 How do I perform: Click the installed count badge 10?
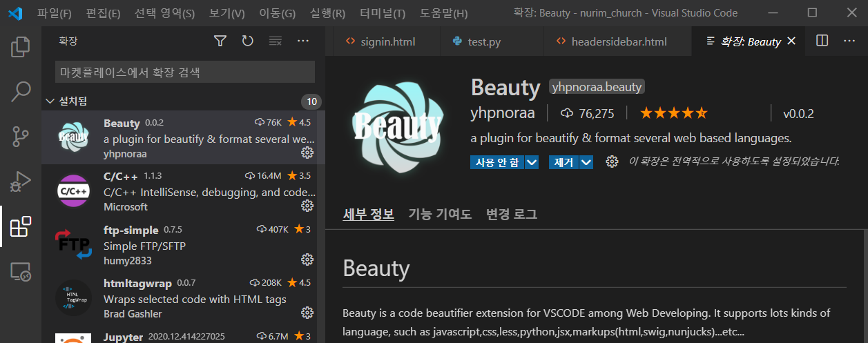(311, 102)
